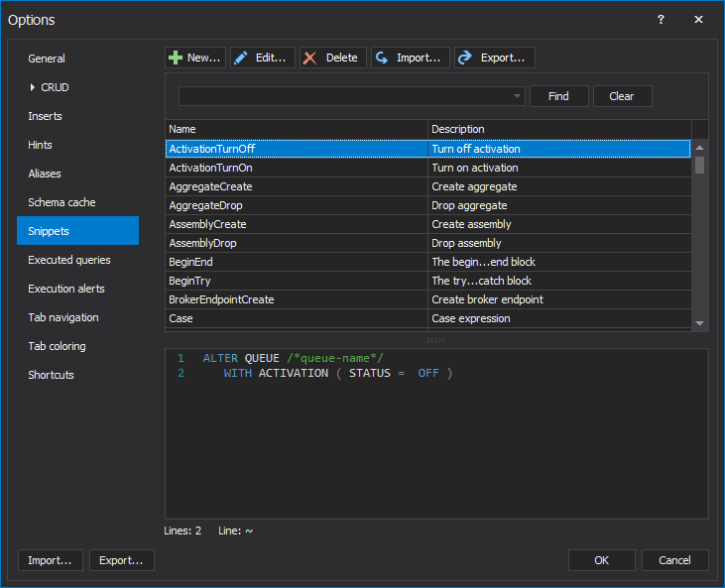Select the ActivationTurnOff snippet row
Screen dimensions: 725x588
tap(428, 149)
